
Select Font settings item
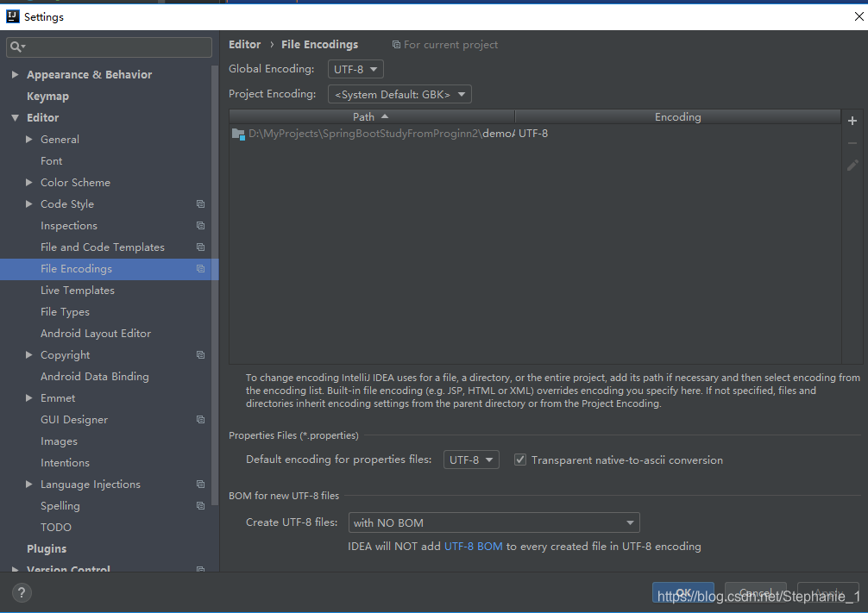[x=51, y=161]
